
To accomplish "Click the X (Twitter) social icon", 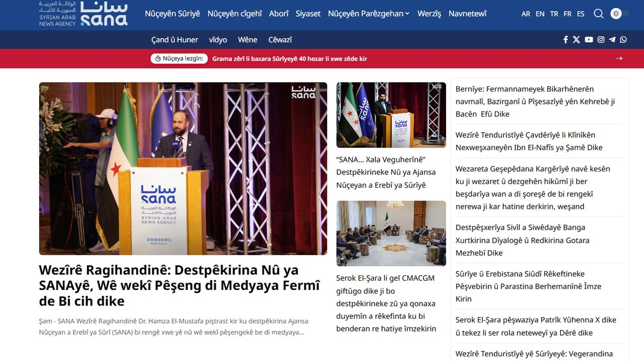I will tap(576, 40).
